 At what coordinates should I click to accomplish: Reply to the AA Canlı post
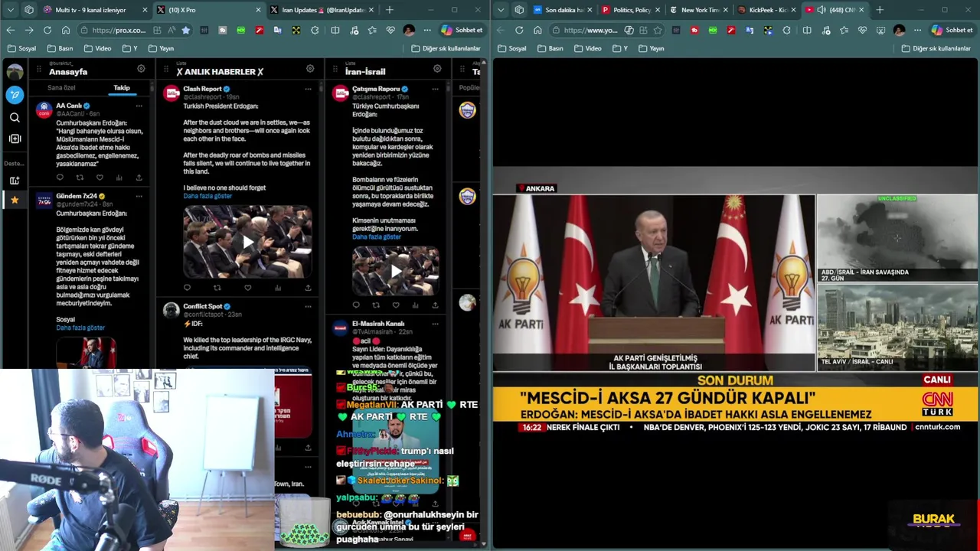click(x=60, y=178)
